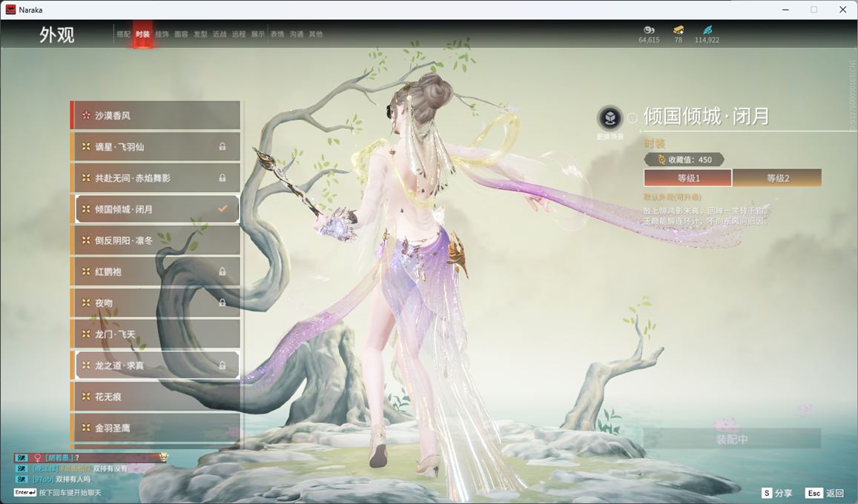The height and width of the screenshot is (504, 858).
Task: Select the 等级1 outfit level
Action: (x=688, y=178)
